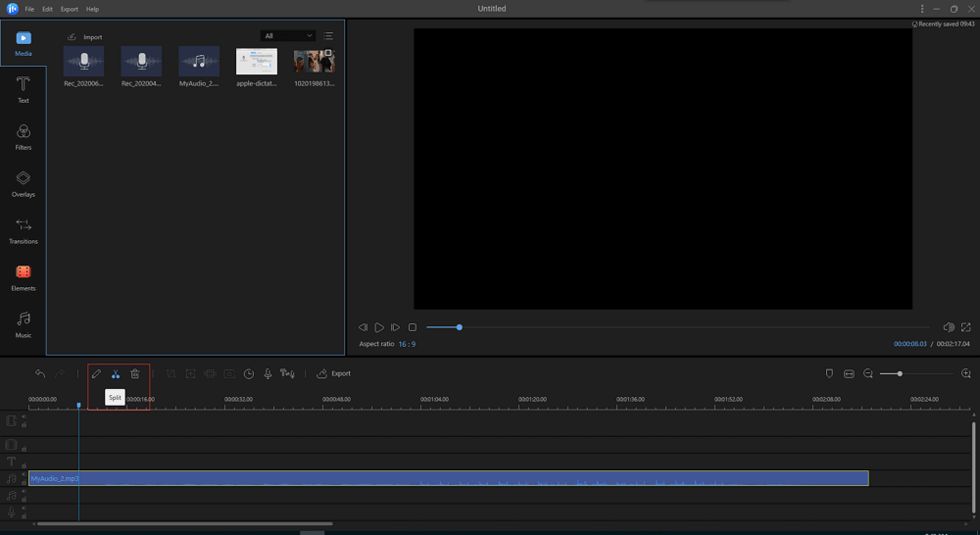Step back to previous frame

(364, 327)
